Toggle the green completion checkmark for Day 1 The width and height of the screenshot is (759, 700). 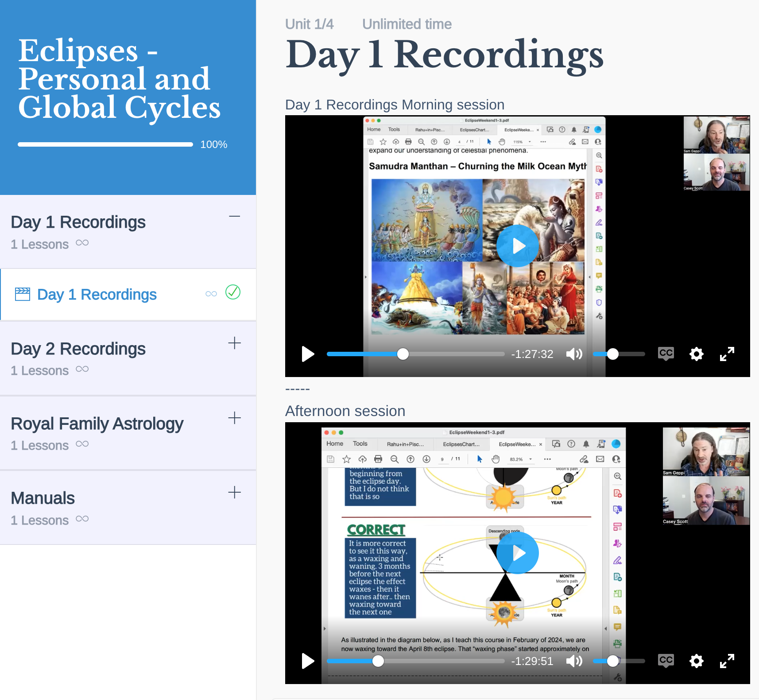coord(233,292)
